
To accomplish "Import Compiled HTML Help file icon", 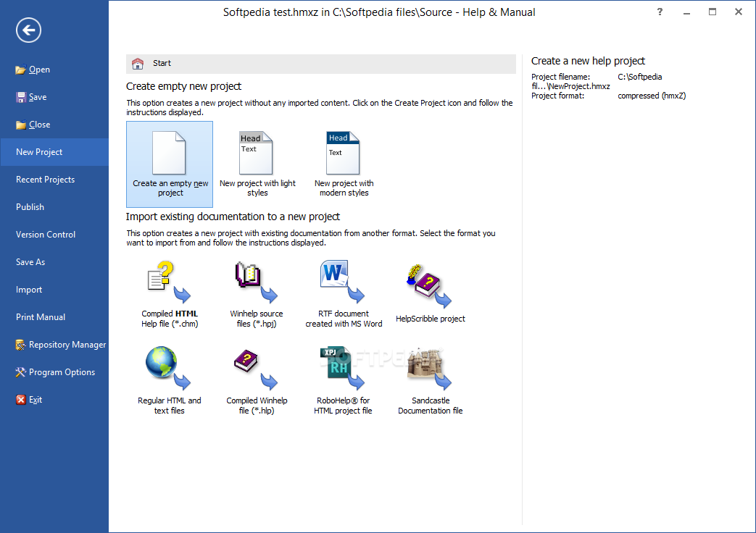I will [168, 282].
